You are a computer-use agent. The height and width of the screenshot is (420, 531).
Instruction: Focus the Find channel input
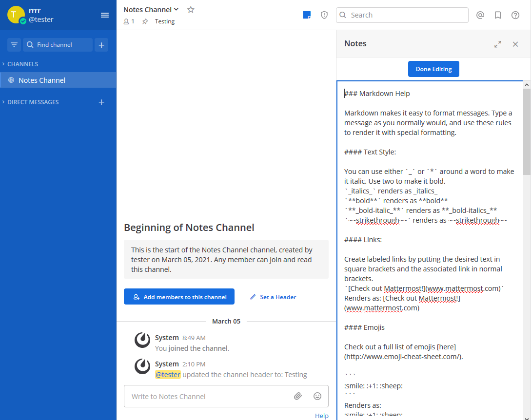(x=58, y=45)
